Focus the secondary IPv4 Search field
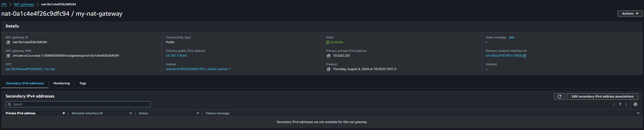This screenshot has height=130, width=644. coord(78,104)
